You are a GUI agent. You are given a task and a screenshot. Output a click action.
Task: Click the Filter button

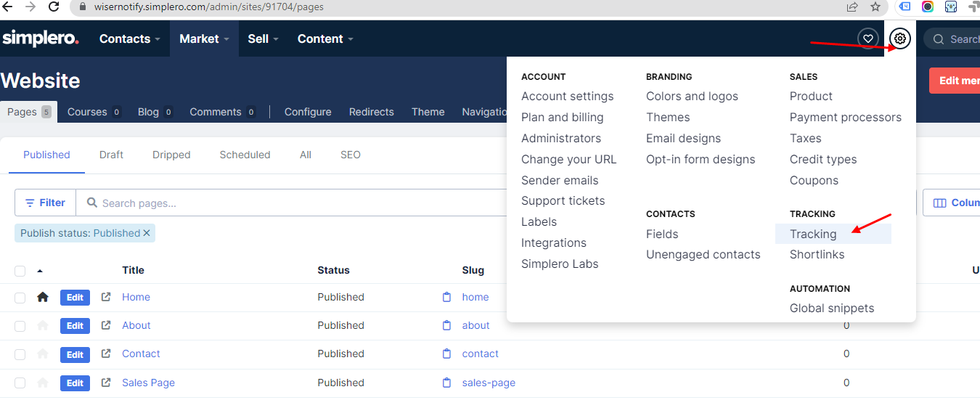45,203
